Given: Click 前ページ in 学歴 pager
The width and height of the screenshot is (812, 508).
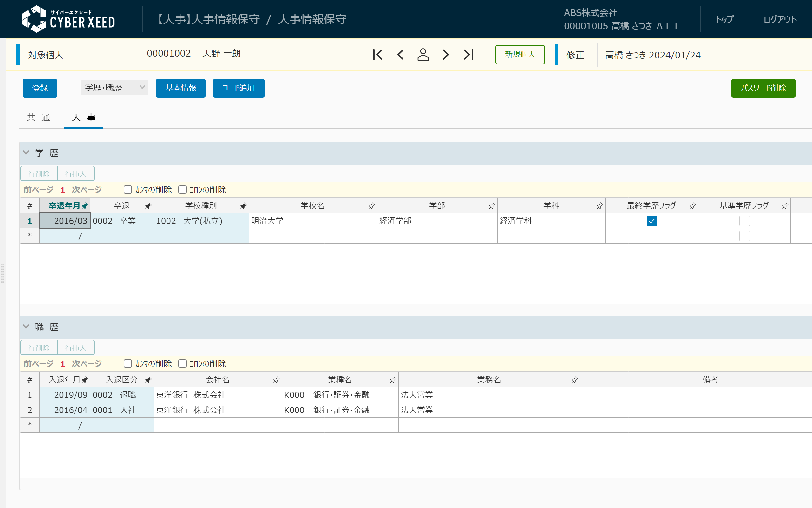Looking at the screenshot, I should pyautogui.click(x=39, y=190).
